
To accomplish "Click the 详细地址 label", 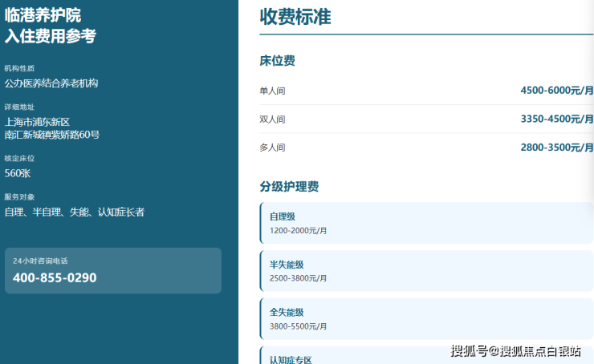I will pyautogui.click(x=19, y=107).
